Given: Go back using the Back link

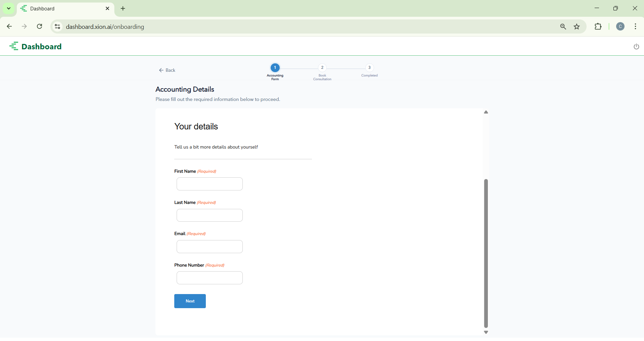Looking at the screenshot, I should [x=167, y=70].
